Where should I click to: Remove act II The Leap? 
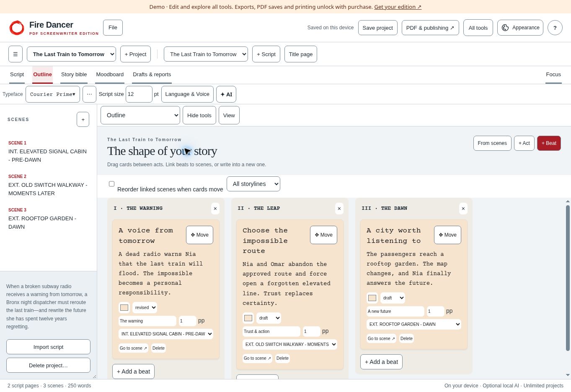coord(339,209)
